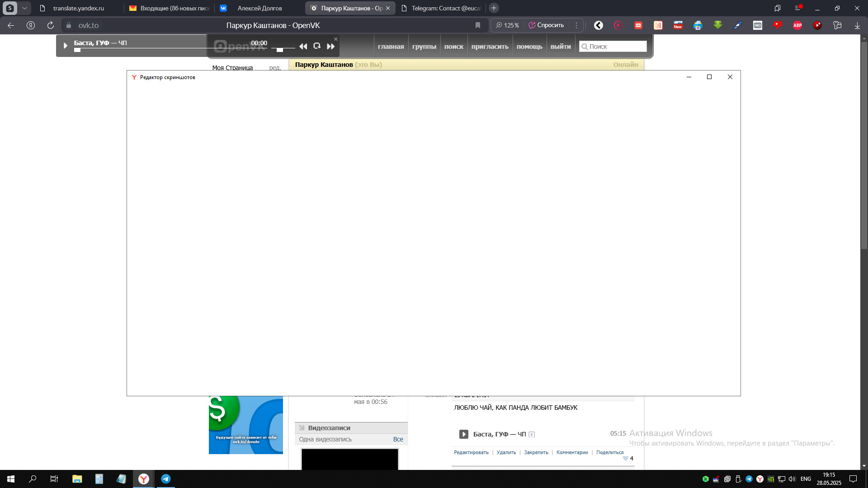Click the AdBlock Plus extension icon

click(x=797, y=25)
